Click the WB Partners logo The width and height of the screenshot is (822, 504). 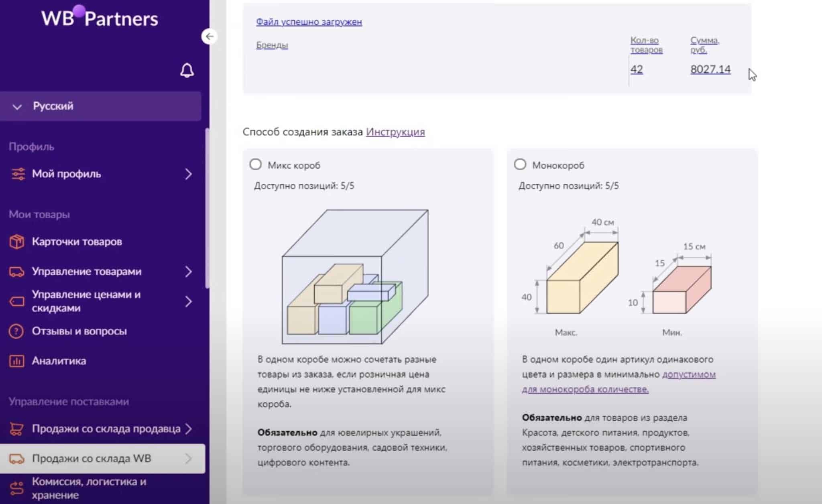(100, 18)
